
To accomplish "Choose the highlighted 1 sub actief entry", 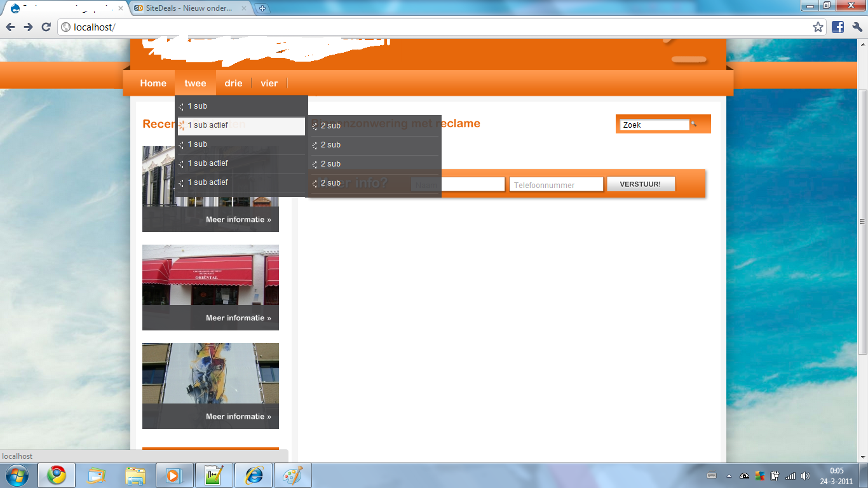I will tap(241, 126).
